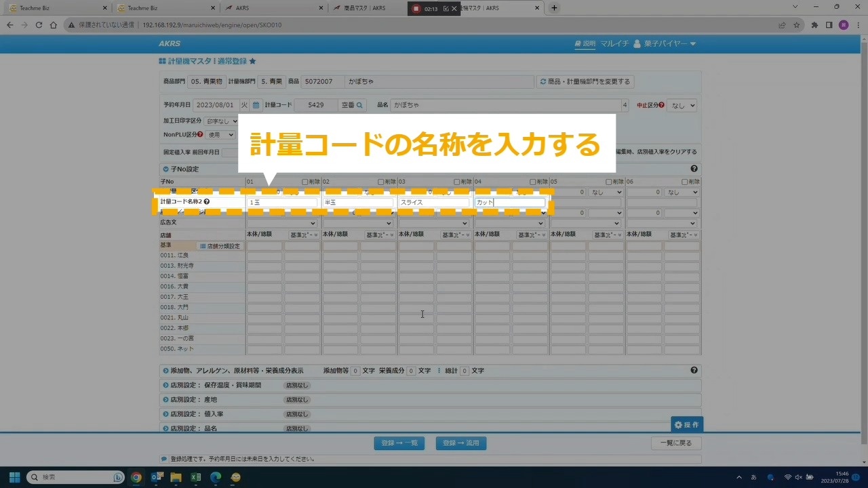This screenshot has width=868, height=488.
Task: Click the 登録 → 一覧 button
Action: [x=399, y=443]
